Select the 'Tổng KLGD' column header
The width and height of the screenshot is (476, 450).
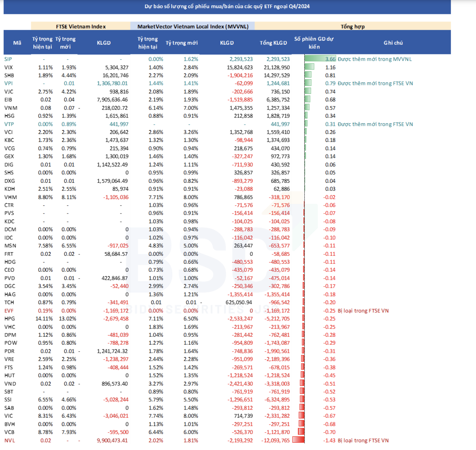coord(273,43)
